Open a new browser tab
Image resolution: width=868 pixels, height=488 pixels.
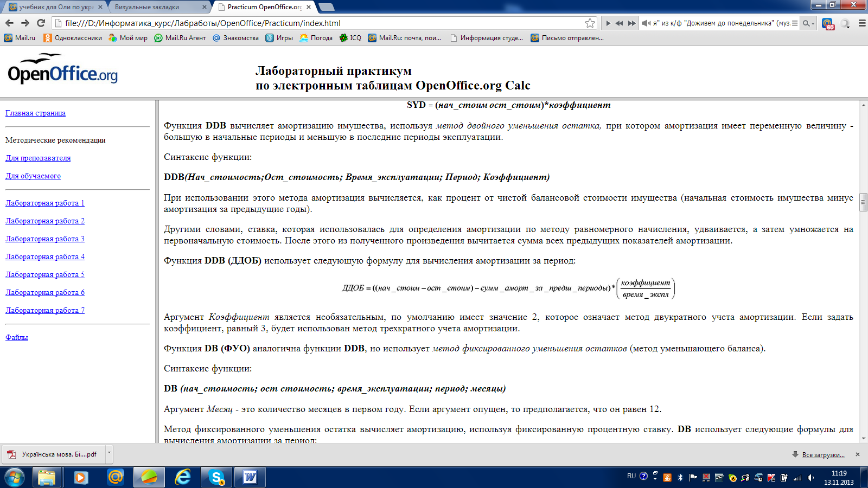point(326,7)
